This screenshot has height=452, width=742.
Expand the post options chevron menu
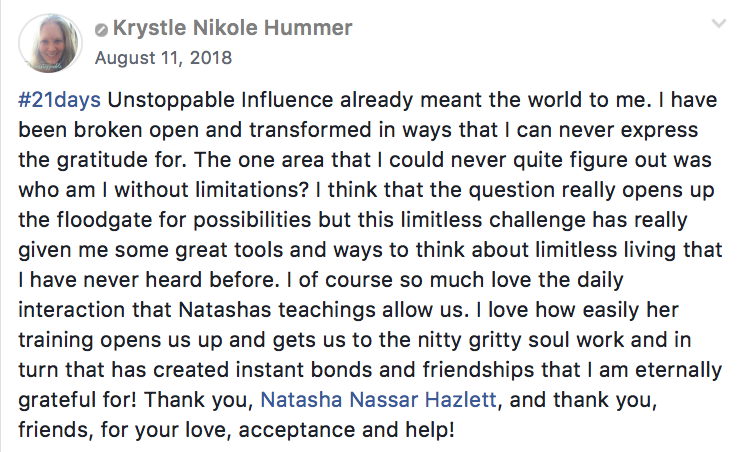pyautogui.click(x=716, y=24)
